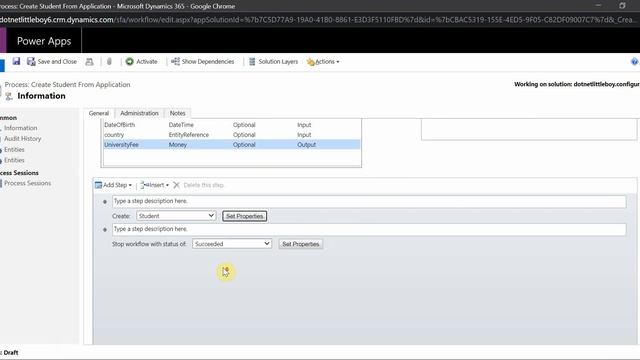Click Save and Close
This screenshot has height=360, width=640.
pyautogui.click(x=52, y=62)
